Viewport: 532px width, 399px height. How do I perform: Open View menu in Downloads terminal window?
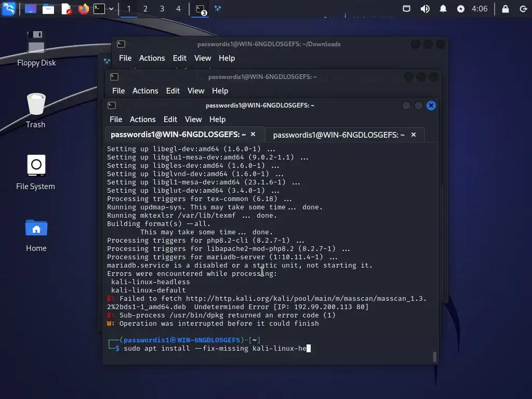(203, 58)
